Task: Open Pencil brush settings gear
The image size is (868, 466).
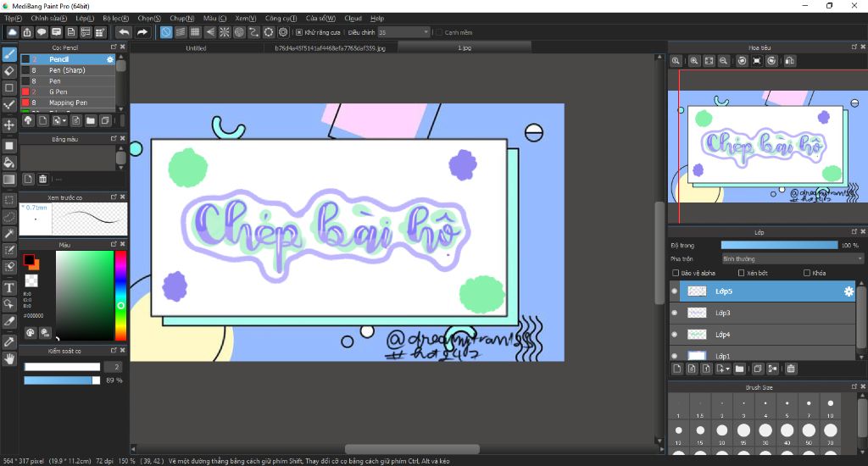Action: coord(109,59)
